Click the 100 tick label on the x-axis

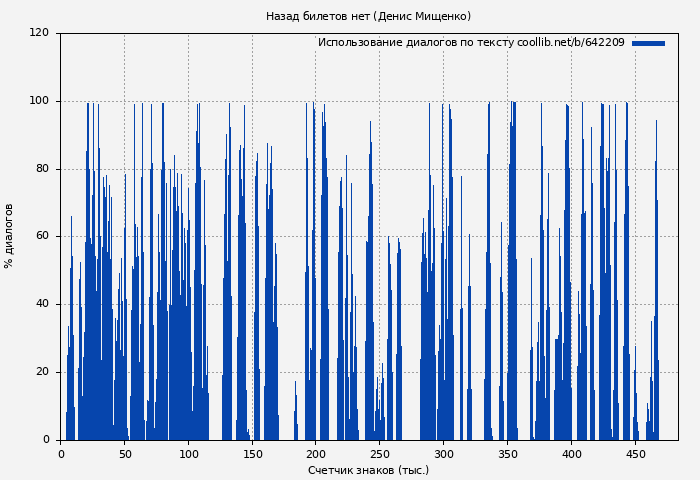click(x=189, y=454)
